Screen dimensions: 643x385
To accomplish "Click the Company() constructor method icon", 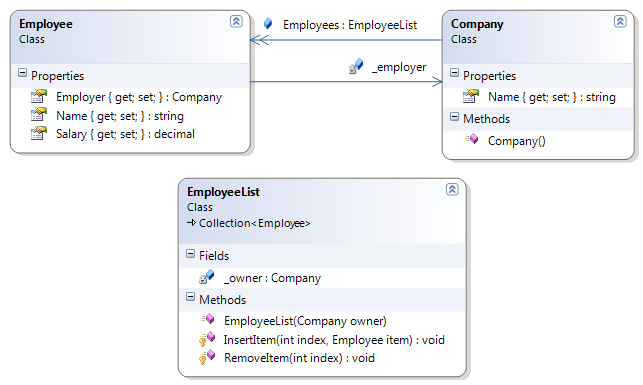I will 471,139.
